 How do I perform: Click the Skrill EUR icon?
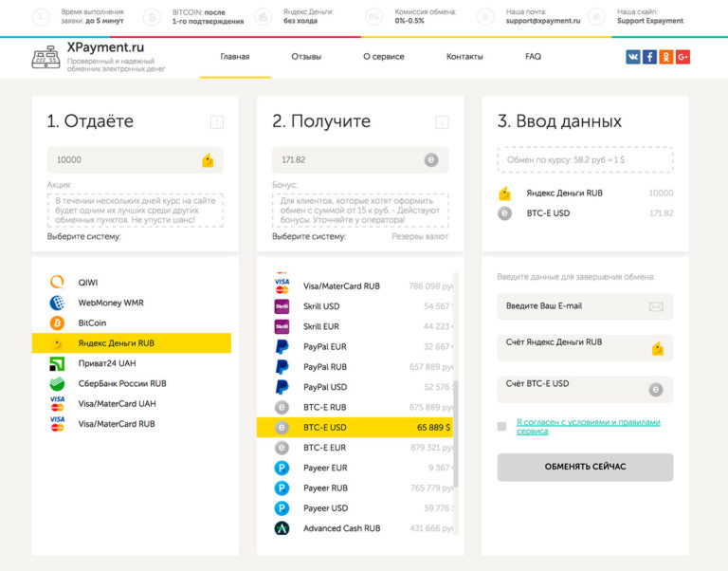click(282, 326)
